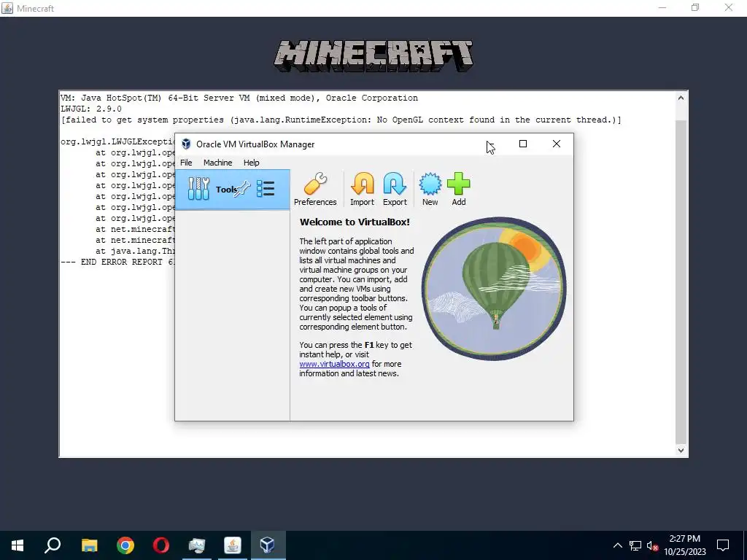Screen dimensions: 747x560
Task: Launch Opera browser from taskbar
Action: point(161,545)
